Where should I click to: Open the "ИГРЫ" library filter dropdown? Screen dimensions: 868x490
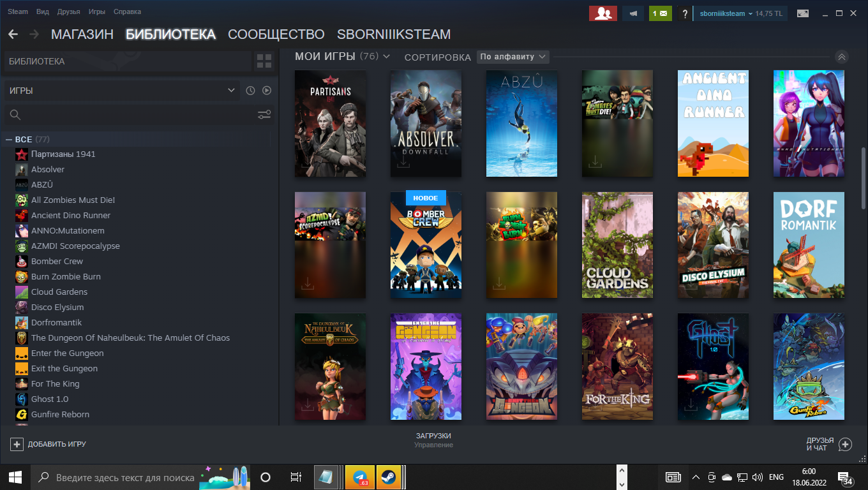tap(122, 91)
